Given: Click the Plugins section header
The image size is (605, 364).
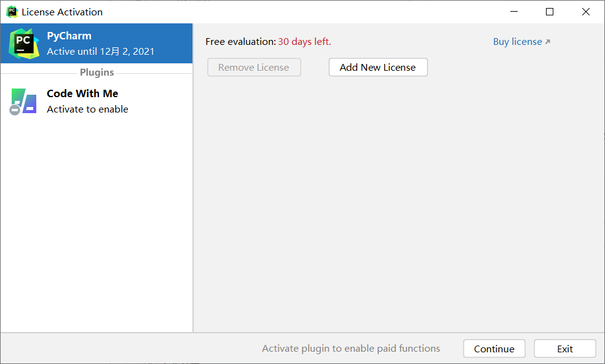Looking at the screenshot, I should click(97, 73).
